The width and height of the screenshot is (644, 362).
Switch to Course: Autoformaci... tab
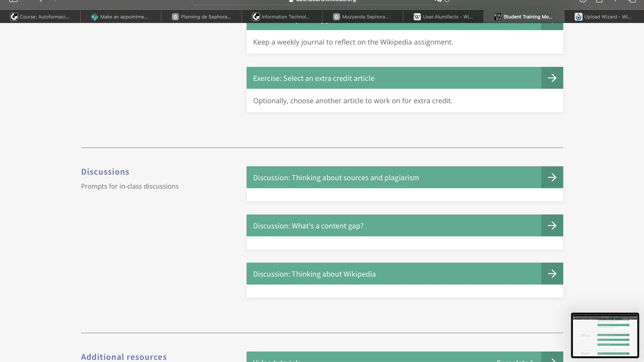[40, 16]
